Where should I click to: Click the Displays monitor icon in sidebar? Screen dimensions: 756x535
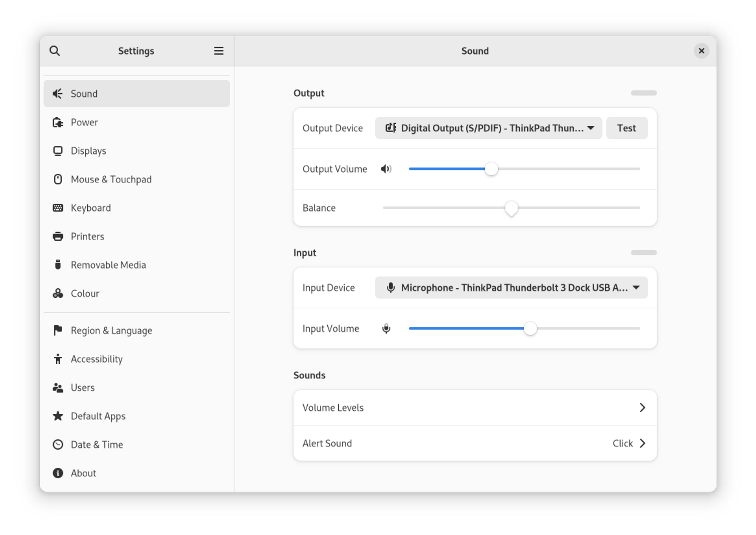(57, 151)
